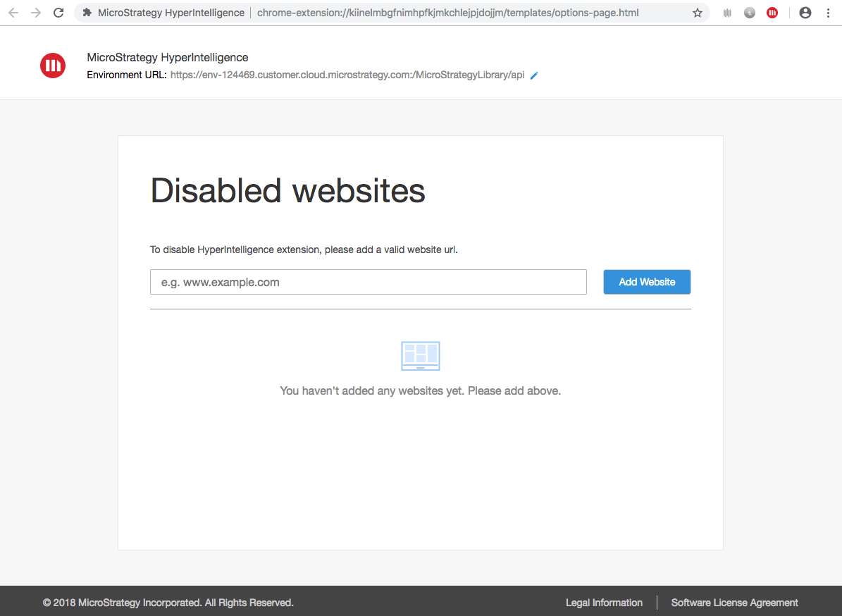Click the environment URL link text

[347, 75]
